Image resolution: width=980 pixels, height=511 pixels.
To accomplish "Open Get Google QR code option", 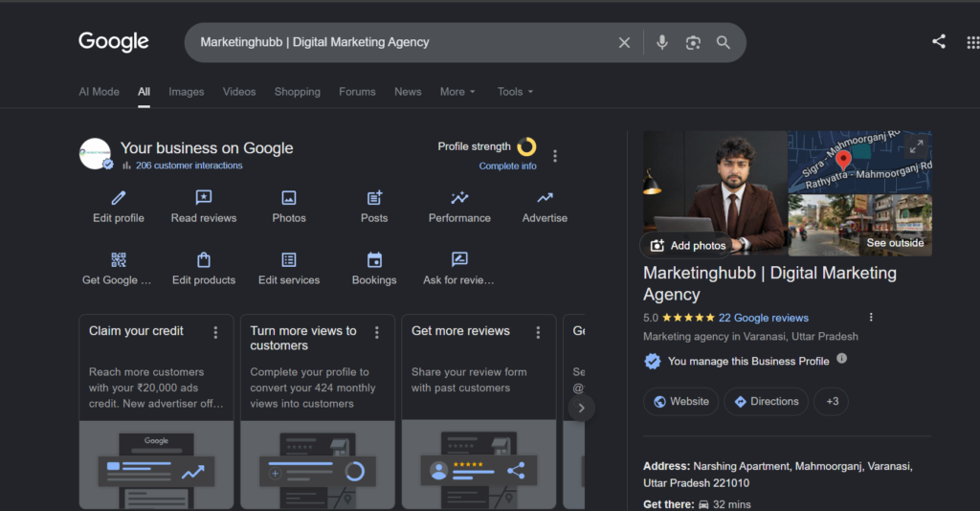I will (x=117, y=269).
